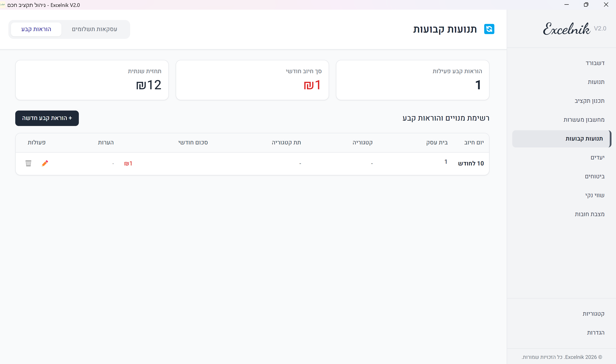The width and height of the screenshot is (616, 364).
Task: Select the הוראות קבע tab
Action: (36, 29)
